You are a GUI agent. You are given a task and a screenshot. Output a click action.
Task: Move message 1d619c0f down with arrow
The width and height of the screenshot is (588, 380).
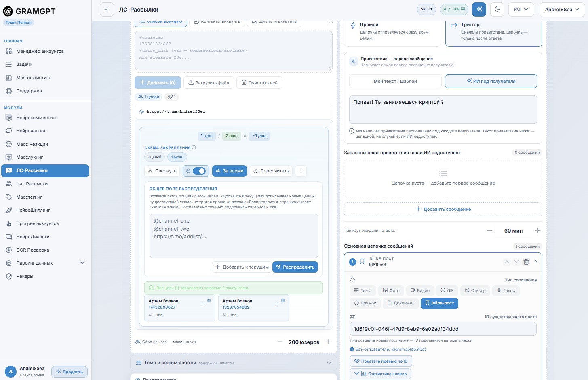tap(516, 262)
